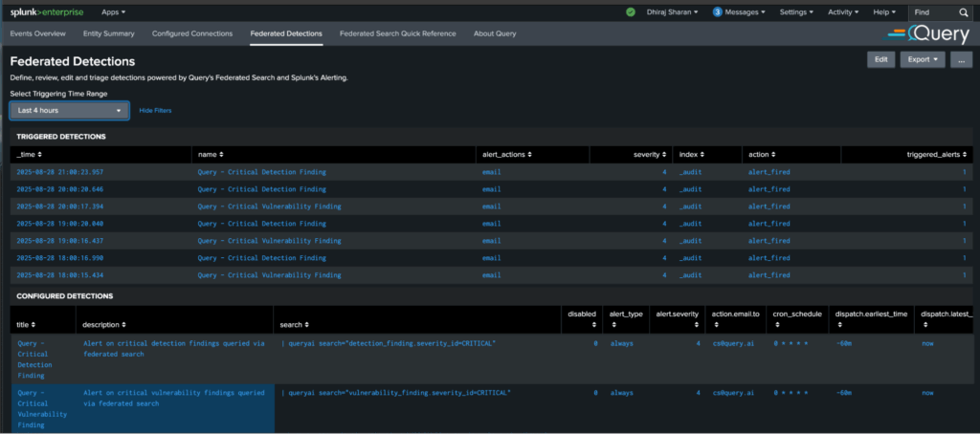Click alert_fired in the 18:00:15 row
Viewport: 980px width, 434px height.
(x=768, y=274)
